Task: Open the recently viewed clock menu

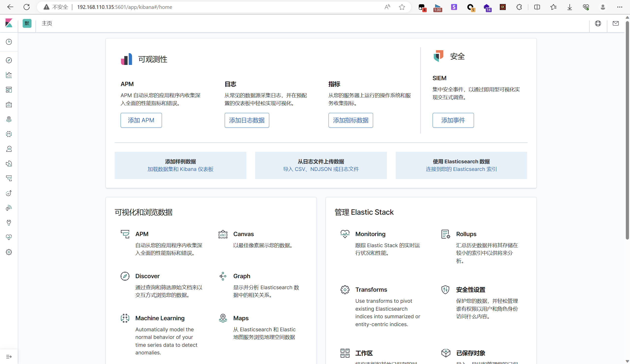Action: click(9, 42)
